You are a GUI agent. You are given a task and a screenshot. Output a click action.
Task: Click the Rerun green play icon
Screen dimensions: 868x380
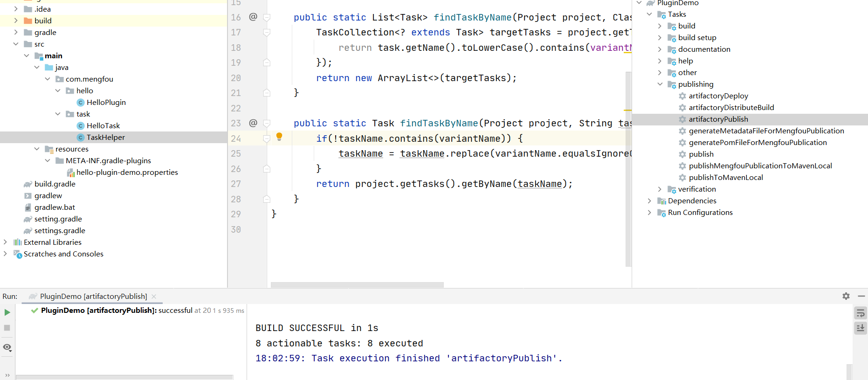[7, 312]
